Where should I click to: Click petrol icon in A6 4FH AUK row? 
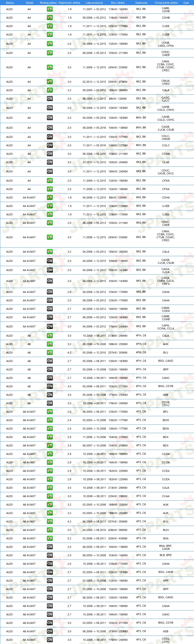click(50, 344)
